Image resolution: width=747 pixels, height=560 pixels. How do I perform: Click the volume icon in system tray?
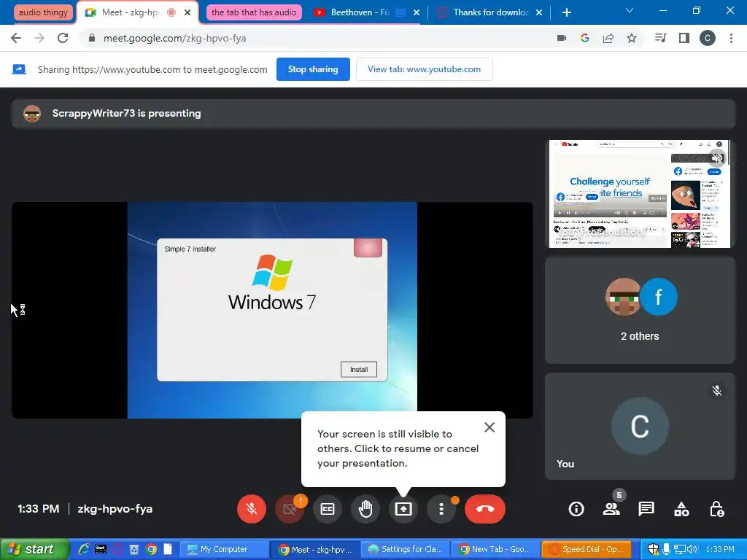[692, 550]
